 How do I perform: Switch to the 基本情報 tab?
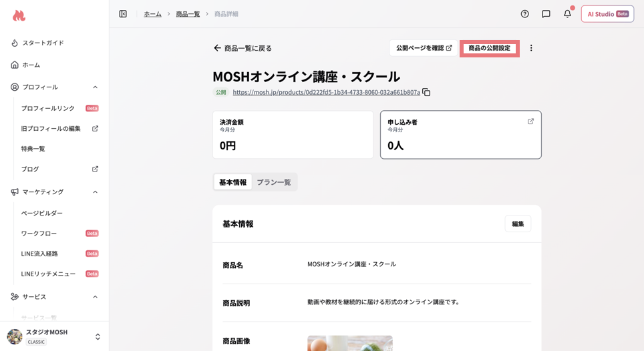233,182
